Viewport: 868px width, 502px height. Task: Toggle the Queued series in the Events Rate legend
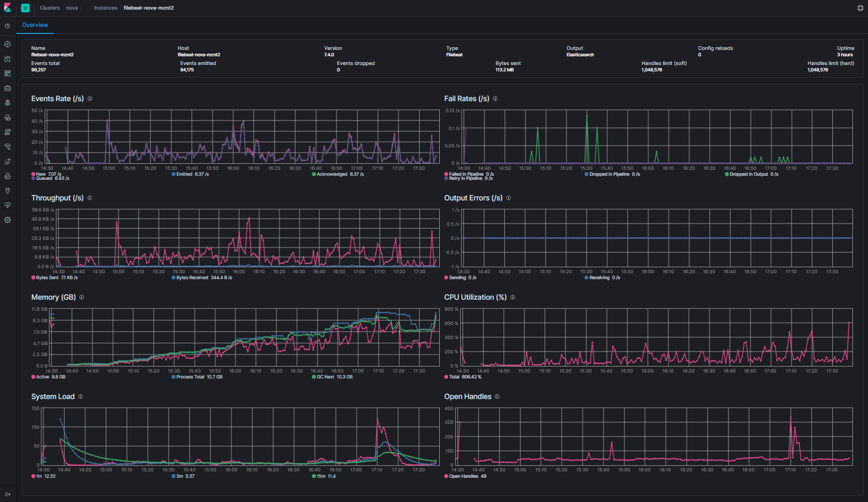pos(50,178)
